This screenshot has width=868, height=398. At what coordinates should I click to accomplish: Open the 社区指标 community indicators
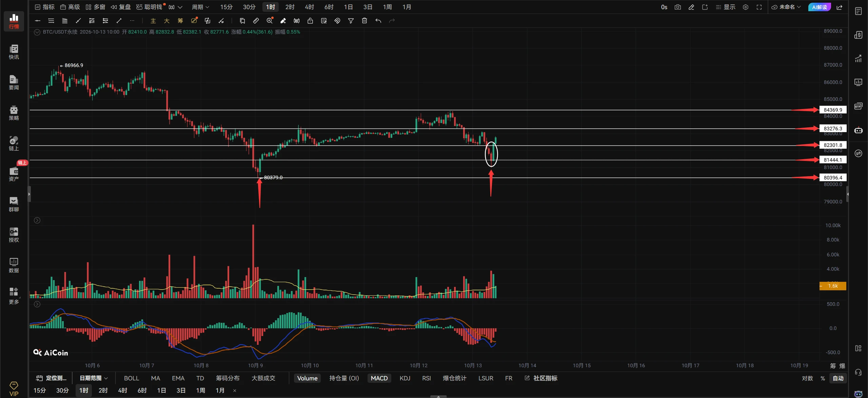[x=541, y=378]
